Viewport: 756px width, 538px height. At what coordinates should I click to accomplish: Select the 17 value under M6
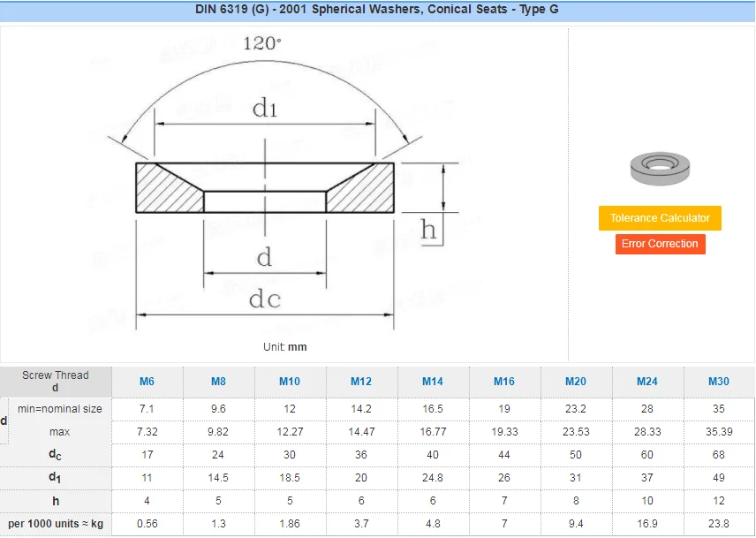tap(146, 455)
